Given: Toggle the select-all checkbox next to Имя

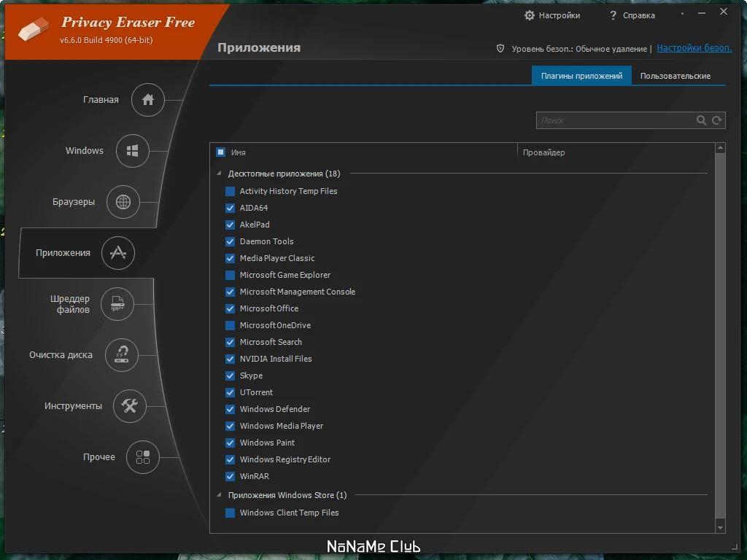Looking at the screenshot, I should pyautogui.click(x=220, y=152).
